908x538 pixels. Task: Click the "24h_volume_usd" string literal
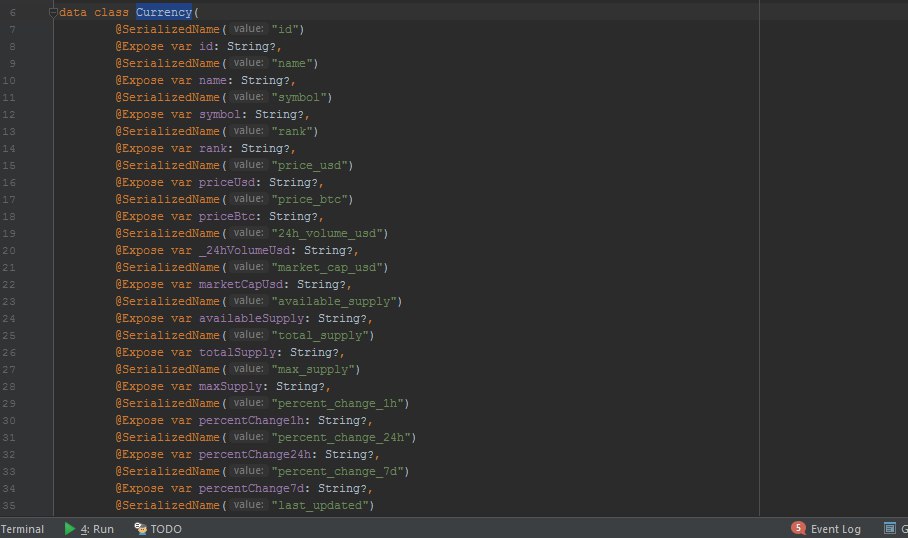click(x=326, y=233)
